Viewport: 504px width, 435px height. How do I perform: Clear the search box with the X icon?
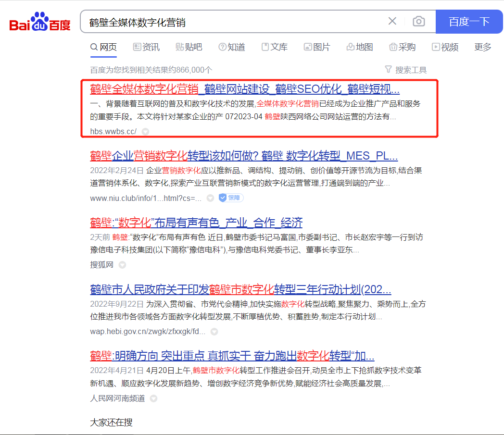(x=392, y=21)
